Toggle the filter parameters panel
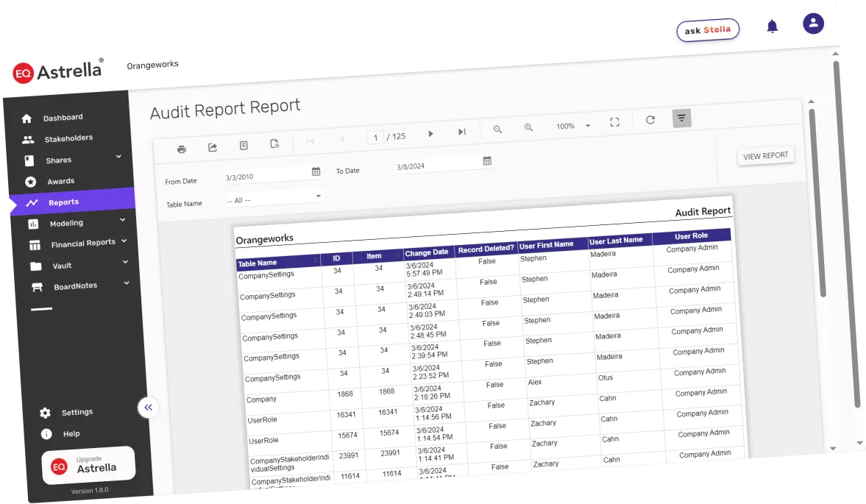The width and height of the screenshot is (866, 504). click(681, 118)
